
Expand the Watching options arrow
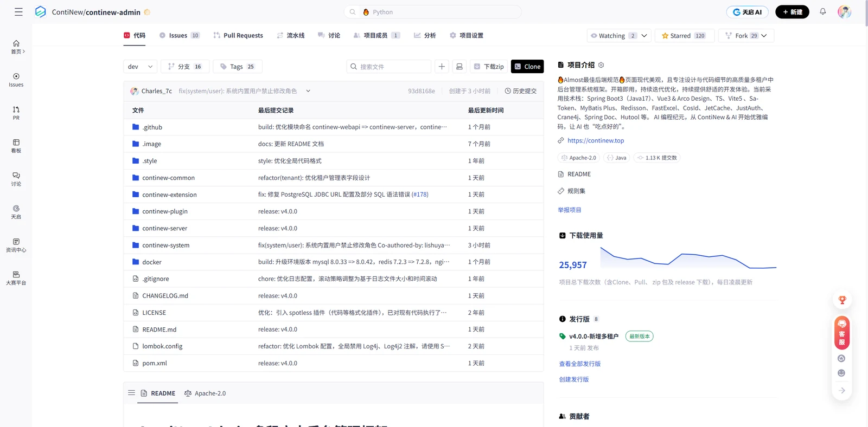point(644,36)
